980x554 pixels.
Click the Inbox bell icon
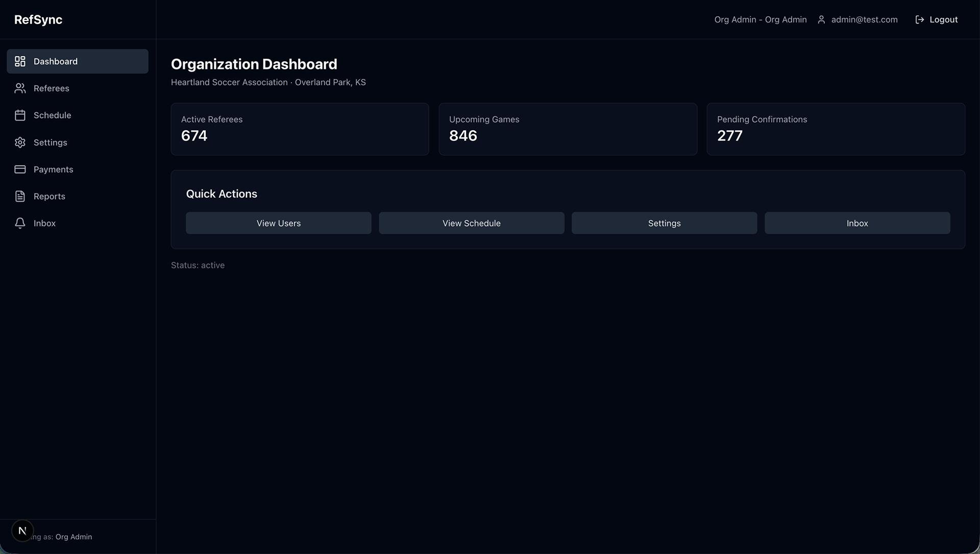pos(20,224)
